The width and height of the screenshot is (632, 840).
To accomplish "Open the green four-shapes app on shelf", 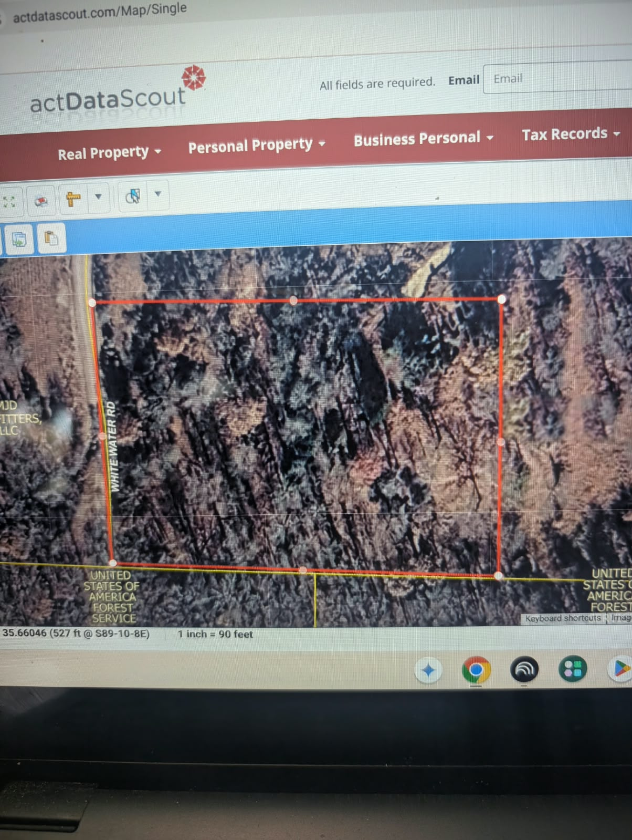I will coord(572,669).
